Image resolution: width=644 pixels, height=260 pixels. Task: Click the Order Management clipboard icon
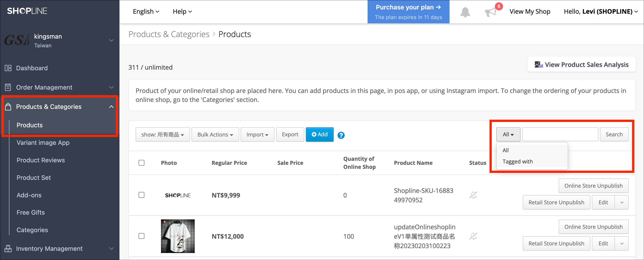click(x=8, y=87)
